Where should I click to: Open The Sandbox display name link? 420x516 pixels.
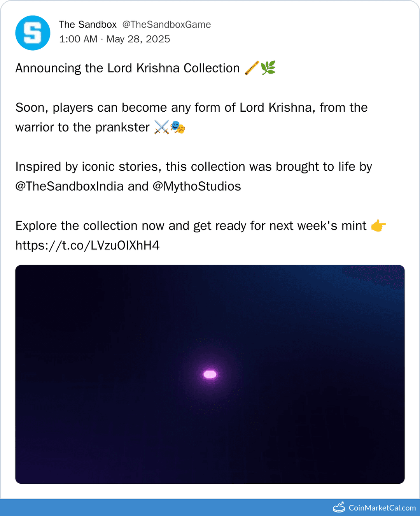tap(87, 25)
